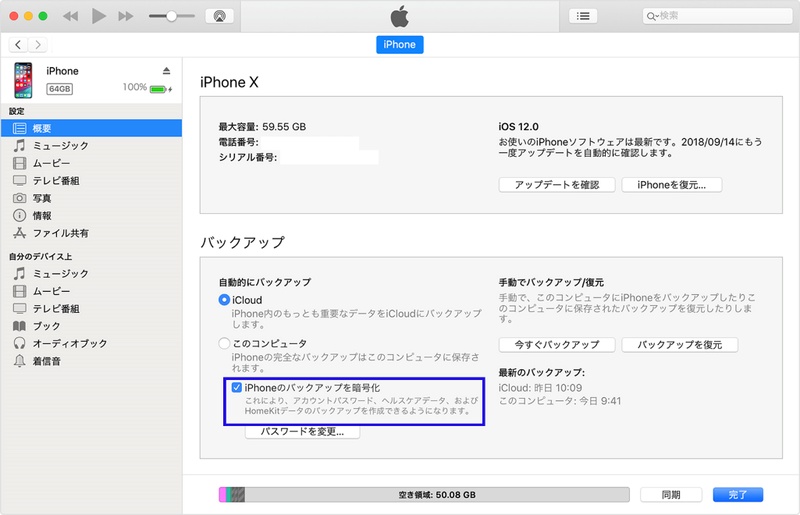This screenshot has height=515, width=800.
Task: Open ブック in the sidebar
Action: tap(91, 326)
